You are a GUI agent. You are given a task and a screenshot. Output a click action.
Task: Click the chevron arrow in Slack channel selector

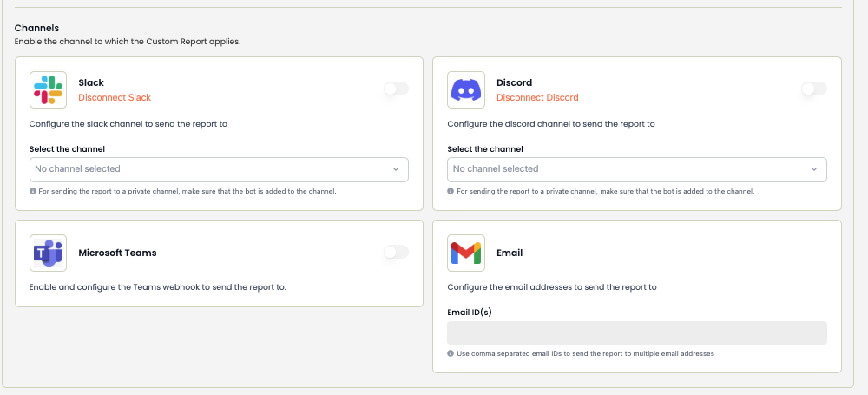pos(396,169)
